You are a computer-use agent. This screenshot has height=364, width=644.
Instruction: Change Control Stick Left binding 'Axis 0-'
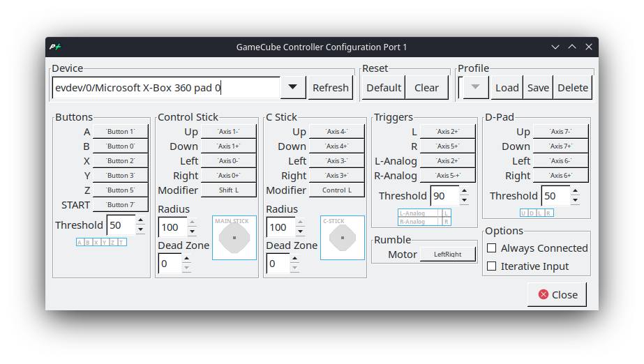228,161
